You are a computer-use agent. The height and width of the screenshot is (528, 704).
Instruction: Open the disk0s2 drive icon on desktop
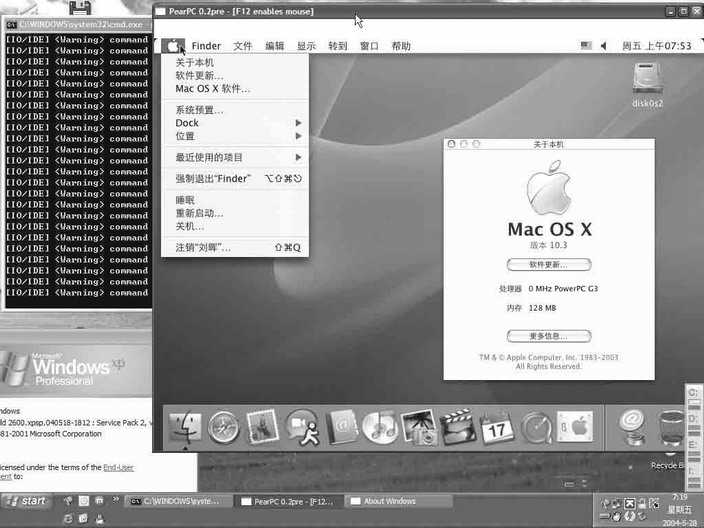[x=647, y=80]
